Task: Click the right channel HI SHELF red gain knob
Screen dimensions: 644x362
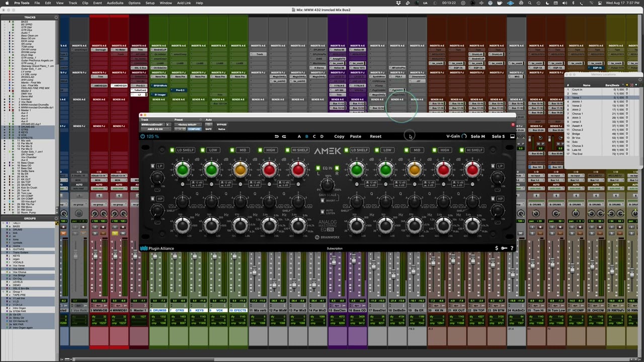Action: pos(472,170)
